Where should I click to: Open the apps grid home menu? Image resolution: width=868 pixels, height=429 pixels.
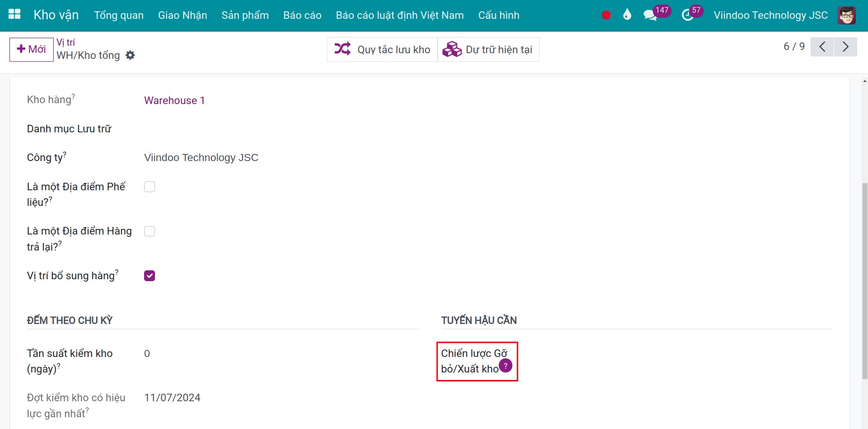point(15,15)
